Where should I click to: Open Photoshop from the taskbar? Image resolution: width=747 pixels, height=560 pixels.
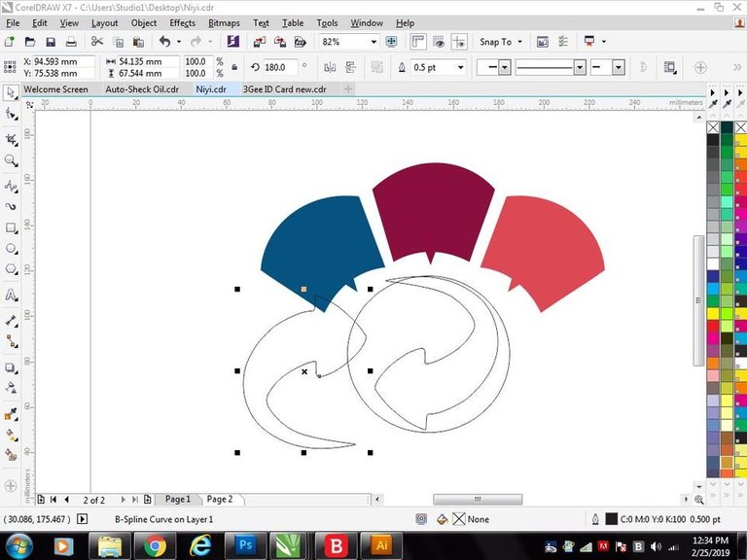245,546
